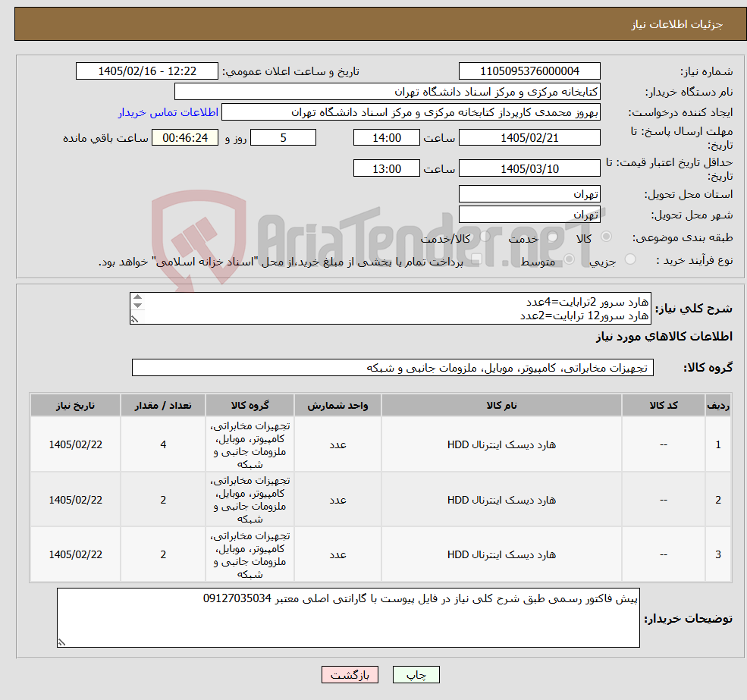
Task: Click the product name in row 3
Action: click(501, 554)
